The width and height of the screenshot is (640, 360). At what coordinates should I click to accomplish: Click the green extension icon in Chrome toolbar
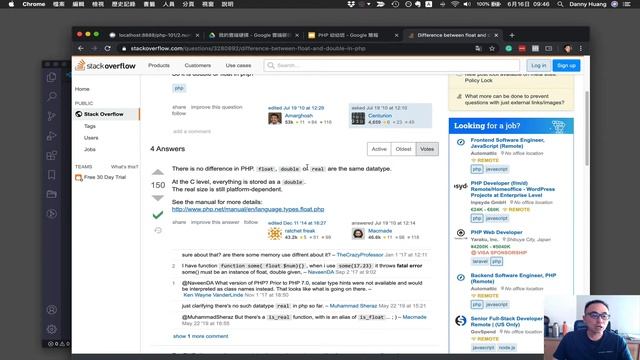tap(509, 49)
